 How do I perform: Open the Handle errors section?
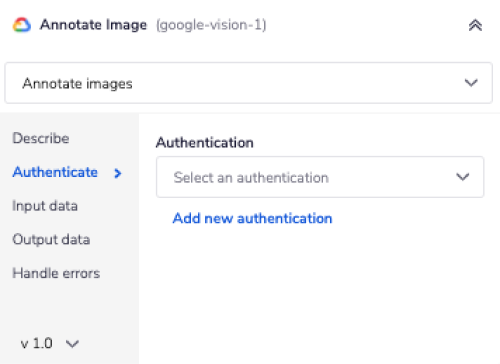click(x=56, y=273)
